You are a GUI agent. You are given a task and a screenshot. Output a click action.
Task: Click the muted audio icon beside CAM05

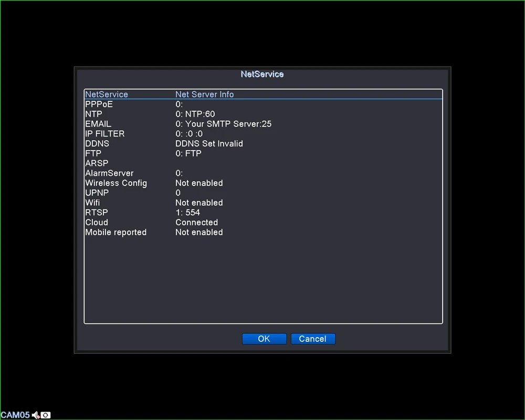pyautogui.click(x=36, y=415)
